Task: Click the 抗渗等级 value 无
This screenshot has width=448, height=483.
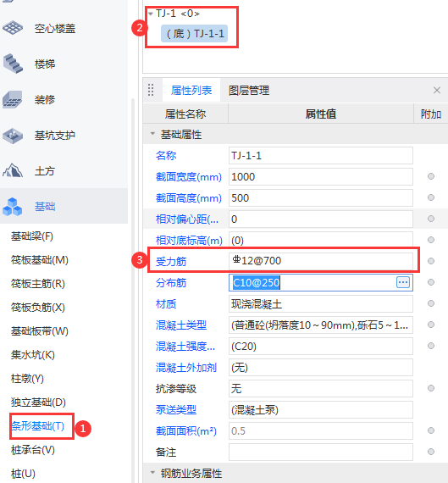Action: coord(320,388)
